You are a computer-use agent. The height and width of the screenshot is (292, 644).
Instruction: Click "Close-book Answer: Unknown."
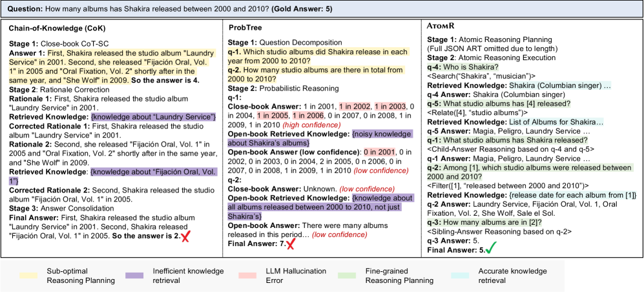[283, 189]
